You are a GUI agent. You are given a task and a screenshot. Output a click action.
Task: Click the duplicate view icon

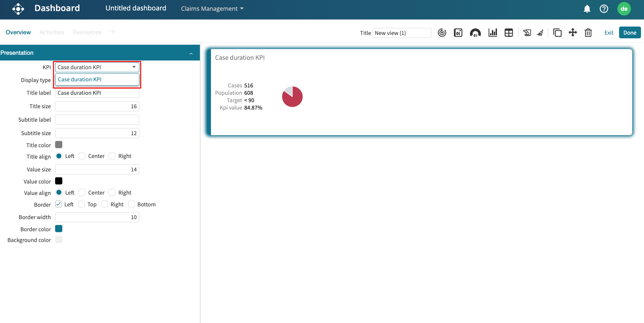[557, 33]
